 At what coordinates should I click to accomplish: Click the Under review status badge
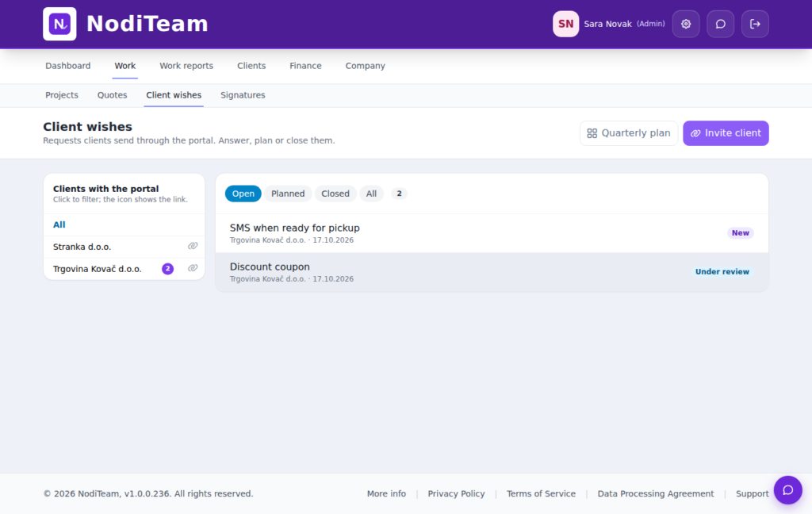722,272
